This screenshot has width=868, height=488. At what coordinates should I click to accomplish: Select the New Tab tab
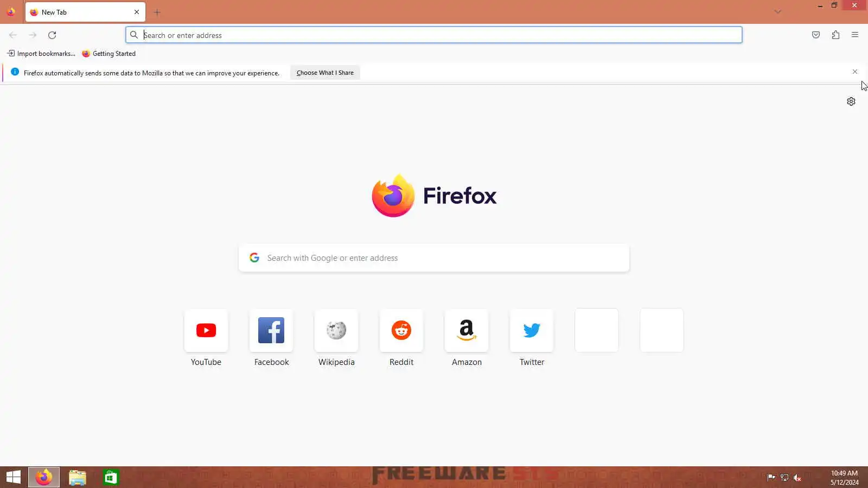tap(85, 12)
